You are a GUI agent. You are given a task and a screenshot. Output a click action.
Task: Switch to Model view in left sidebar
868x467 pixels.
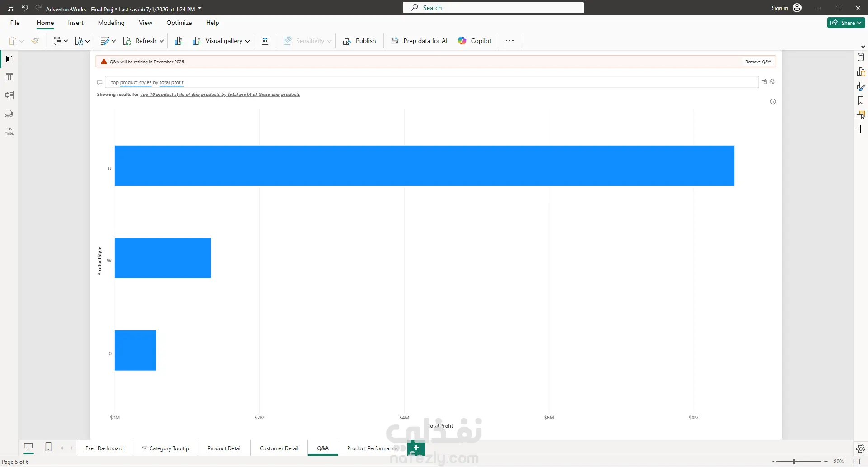[x=9, y=95]
